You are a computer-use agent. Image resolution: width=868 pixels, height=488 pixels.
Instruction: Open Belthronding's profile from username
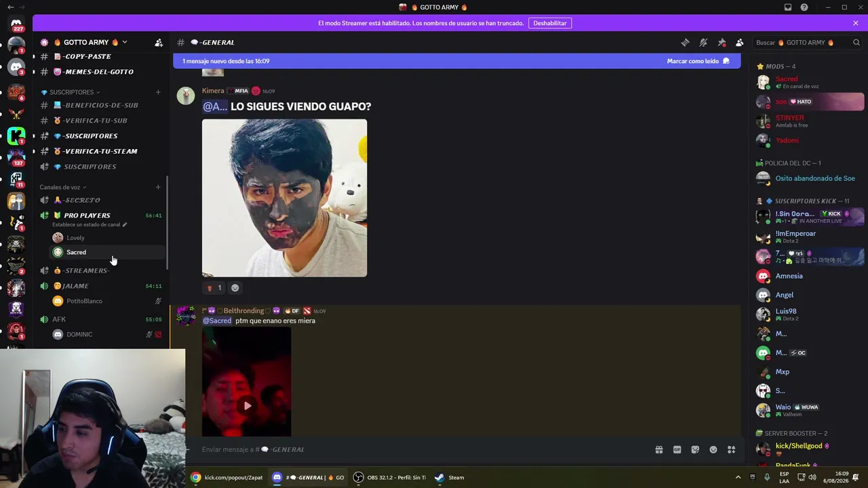243,311
